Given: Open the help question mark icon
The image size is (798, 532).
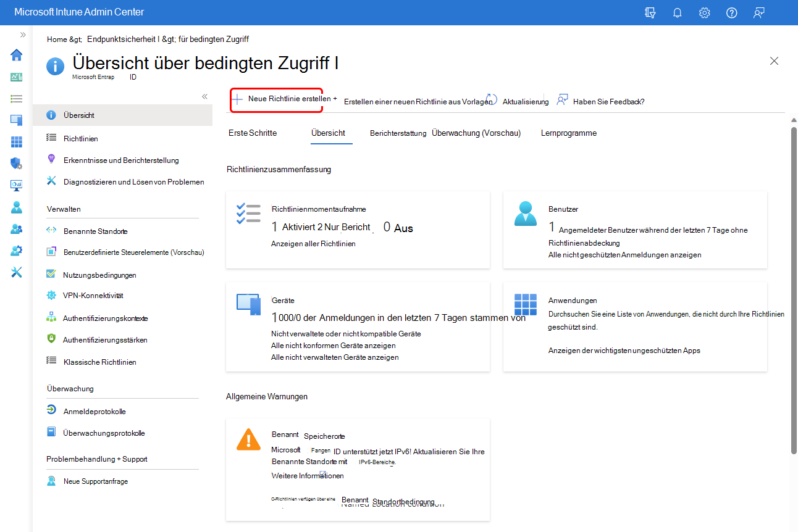Looking at the screenshot, I should [x=732, y=12].
